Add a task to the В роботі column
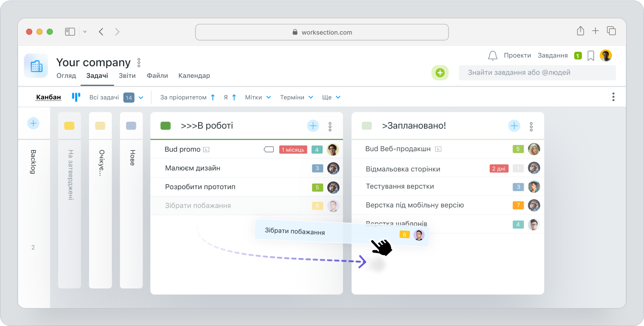The width and height of the screenshot is (644, 326). pyautogui.click(x=313, y=126)
